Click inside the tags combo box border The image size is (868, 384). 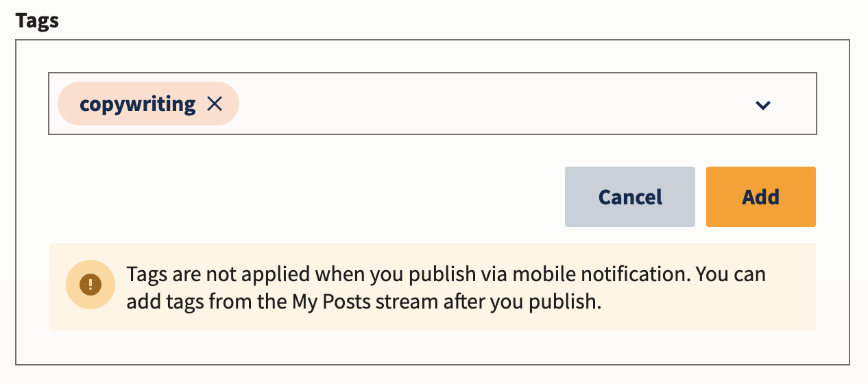click(x=432, y=104)
